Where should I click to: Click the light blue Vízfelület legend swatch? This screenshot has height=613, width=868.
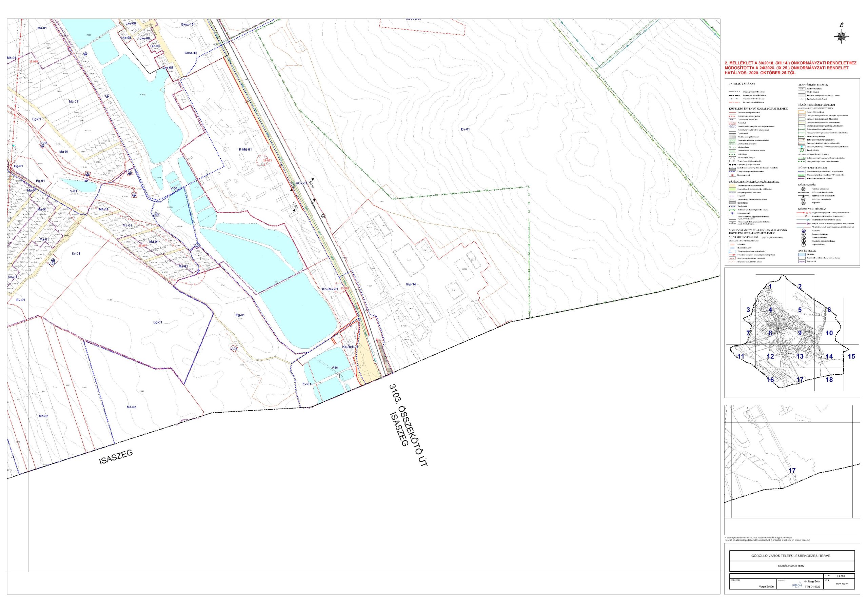click(x=802, y=254)
